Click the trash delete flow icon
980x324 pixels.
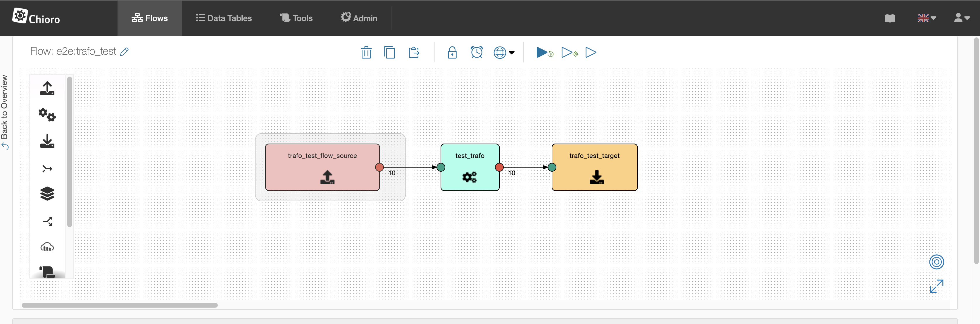click(366, 52)
